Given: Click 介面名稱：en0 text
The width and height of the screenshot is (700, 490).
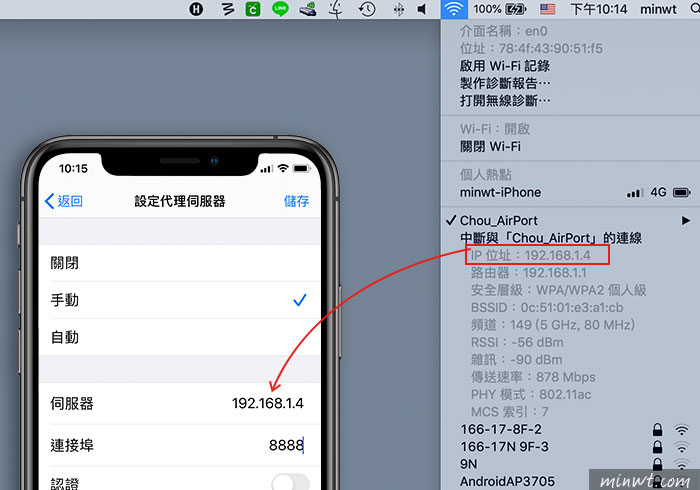Looking at the screenshot, I should 504,31.
